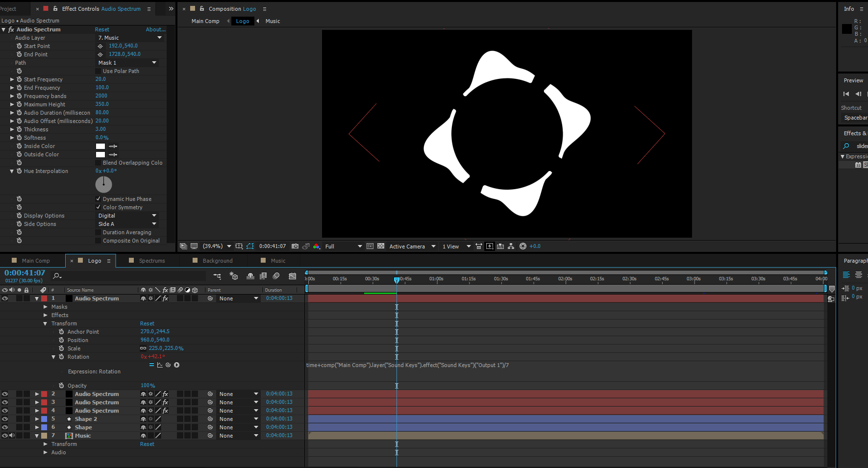
Task: Click the Rotation expression pick whip
Action: 168,365
